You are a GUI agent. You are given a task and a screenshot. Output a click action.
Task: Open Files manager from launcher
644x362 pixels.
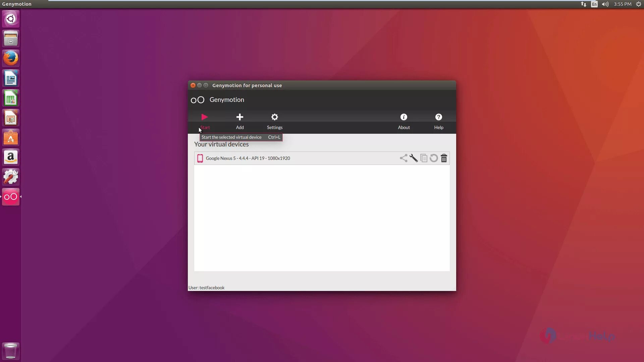(x=11, y=39)
